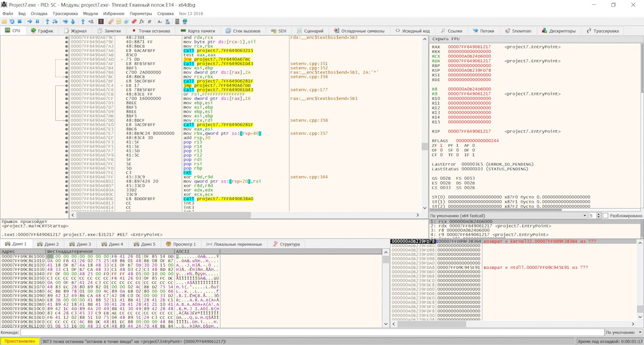Screen dimensions: 644x345
Task: Open Functions with the fx icon
Action: (142, 21)
